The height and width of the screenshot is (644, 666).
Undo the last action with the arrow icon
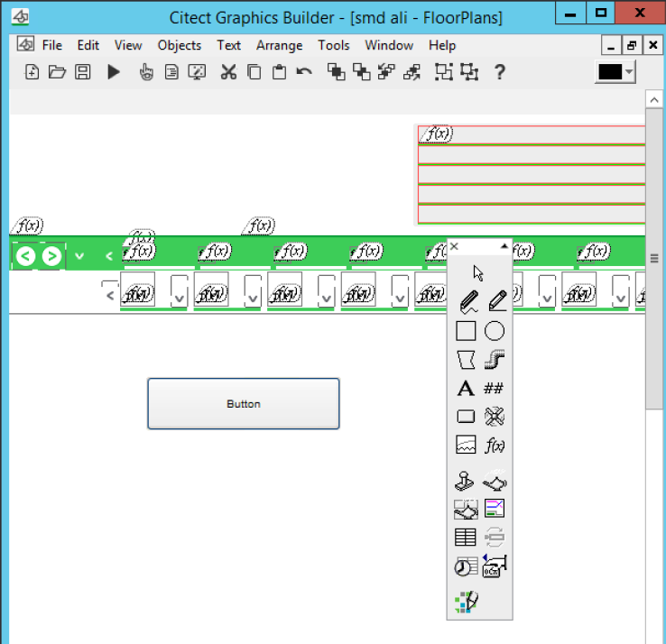[x=304, y=71]
